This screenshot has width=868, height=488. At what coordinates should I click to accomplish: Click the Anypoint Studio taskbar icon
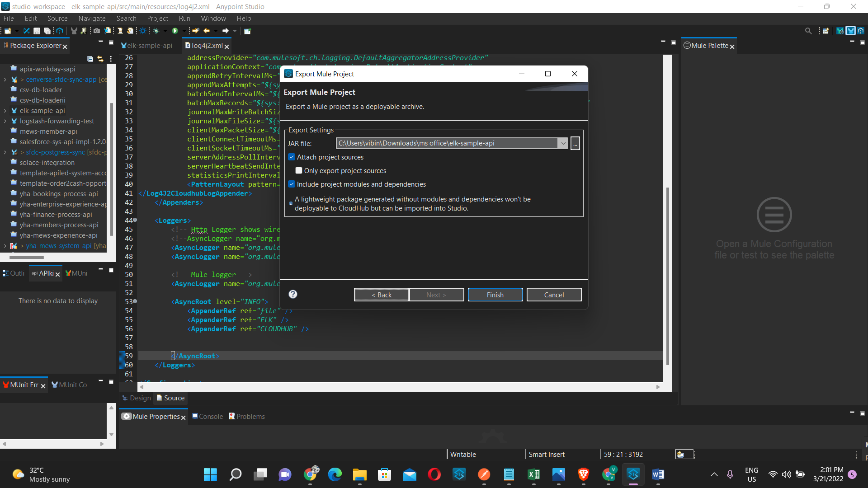pyautogui.click(x=633, y=474)
